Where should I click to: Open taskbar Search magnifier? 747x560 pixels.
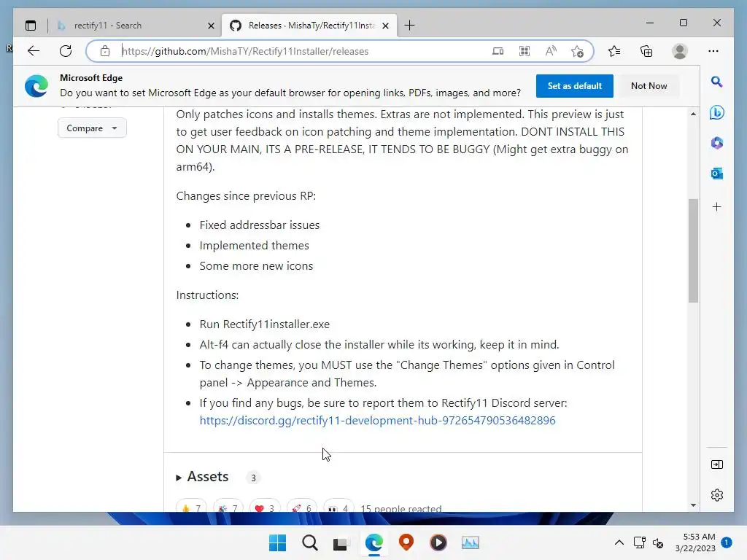pyautogui.click(x=309, y=542)
